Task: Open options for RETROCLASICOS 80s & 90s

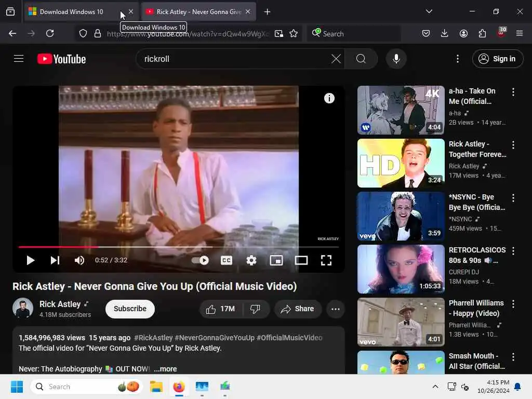Action: coord(513,251)
